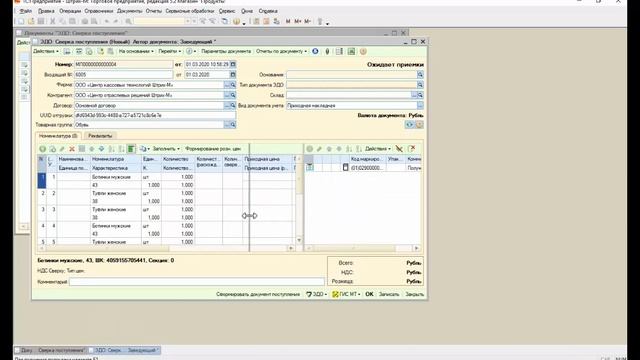Click the Закрыть button
This screenshot has height=360, width=640.
click(414, 294)
